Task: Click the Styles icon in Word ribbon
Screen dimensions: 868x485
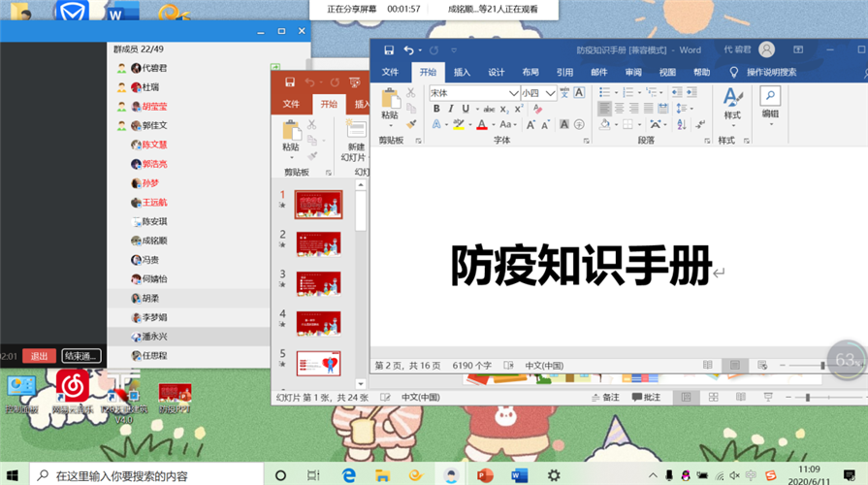Action: point(732,102)
